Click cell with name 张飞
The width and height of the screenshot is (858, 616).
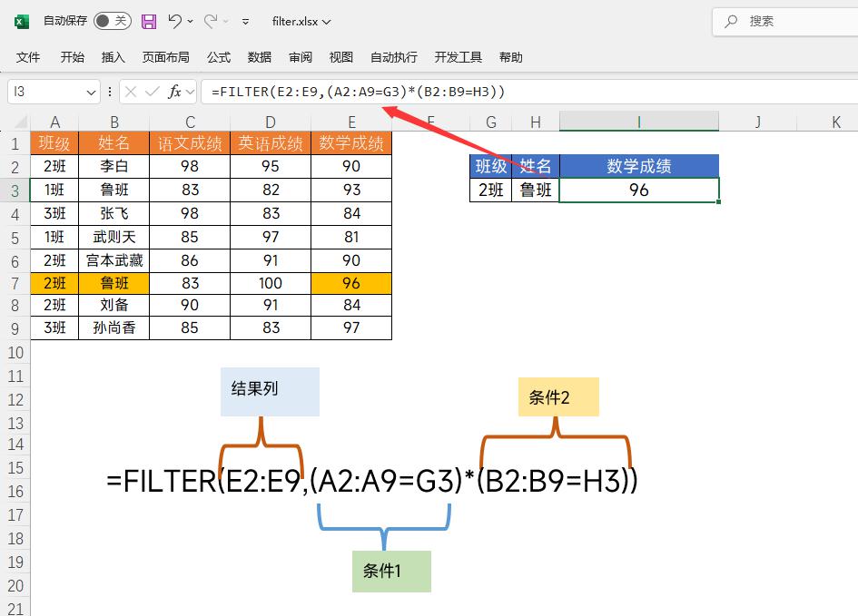click(113, 213)
